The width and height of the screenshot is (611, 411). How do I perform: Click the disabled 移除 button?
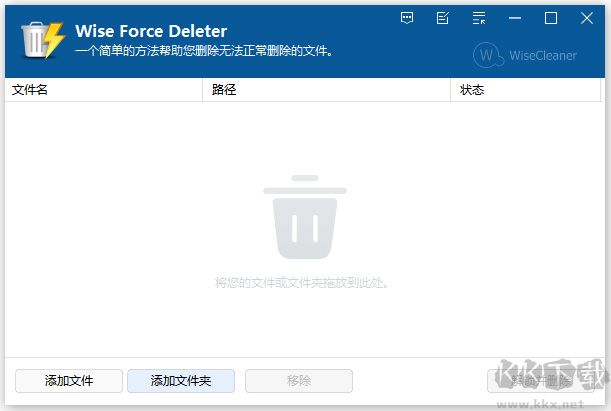click(x=299, y=381)
